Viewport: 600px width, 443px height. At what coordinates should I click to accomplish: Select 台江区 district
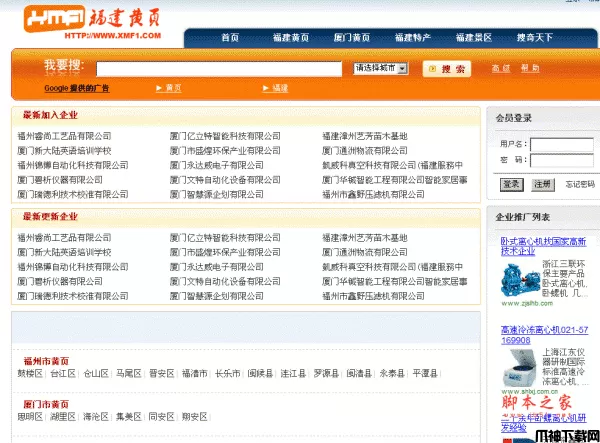[63, 373]
